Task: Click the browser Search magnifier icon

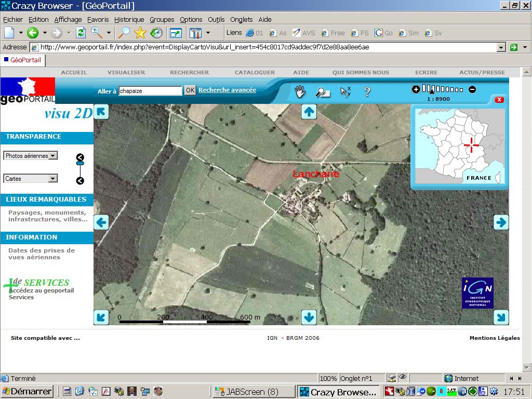Action: click(x=124, y=33)
